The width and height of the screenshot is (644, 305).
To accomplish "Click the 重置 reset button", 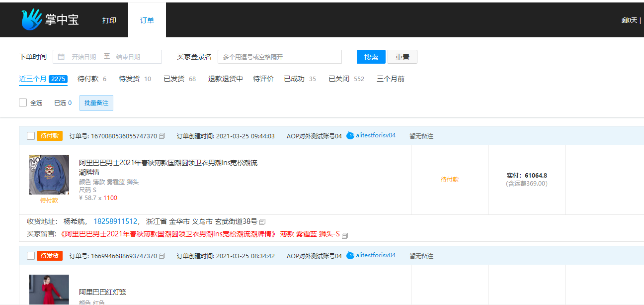I will [x=402, y=57].
